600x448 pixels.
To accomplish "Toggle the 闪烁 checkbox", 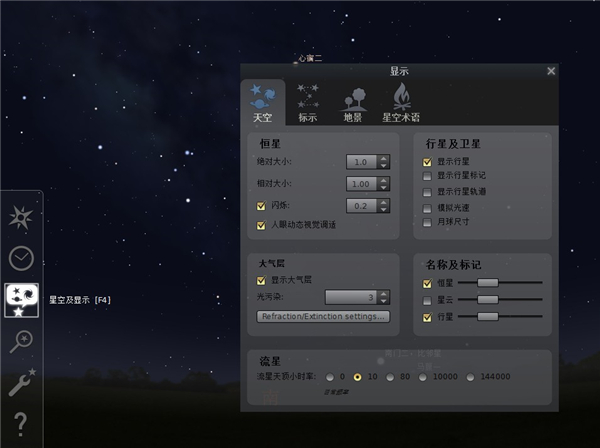I will click(261, 206).
